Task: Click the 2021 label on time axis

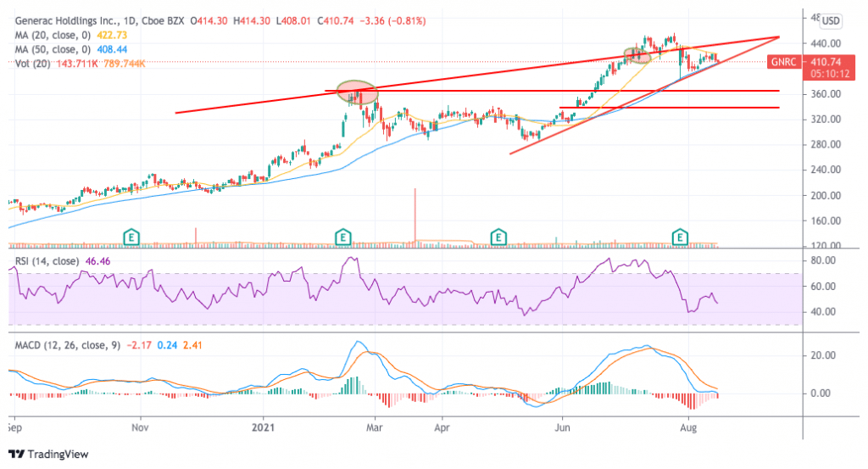Action: pyautogui.click(x=263, y=427)
